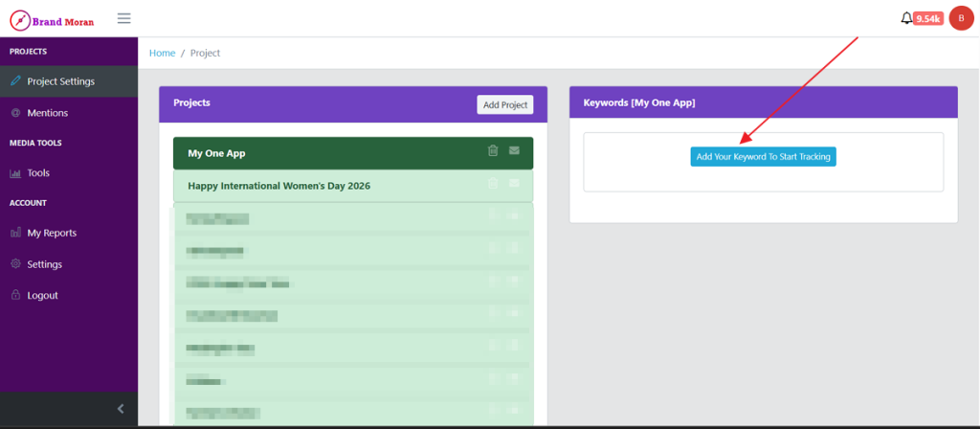Go to Home breadcrumb link
Image resolution: width=980 pixels, height=429 pixels.
point(162,54)
